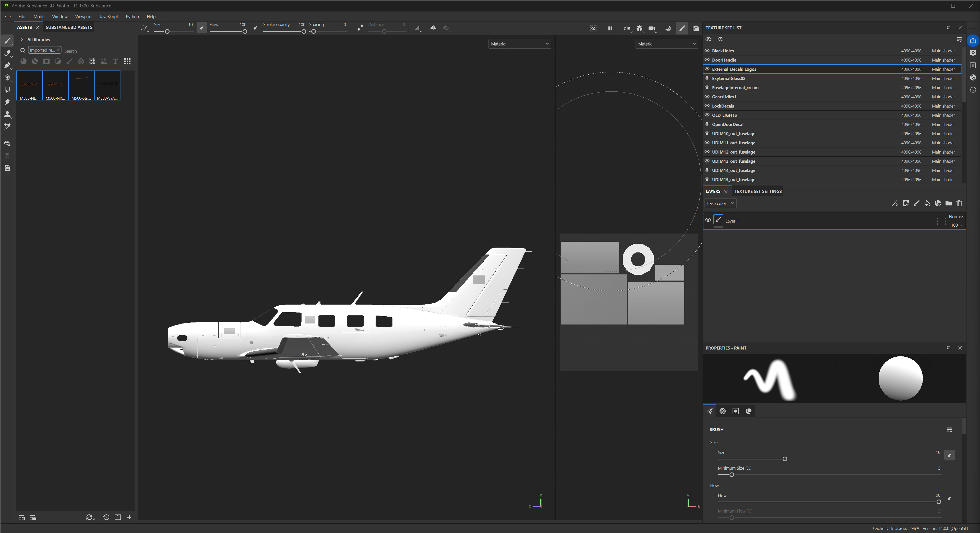Toggle the symmetry icon in top toolbar
The height and width of the screenshot is (533, 980).
(433, 28)
